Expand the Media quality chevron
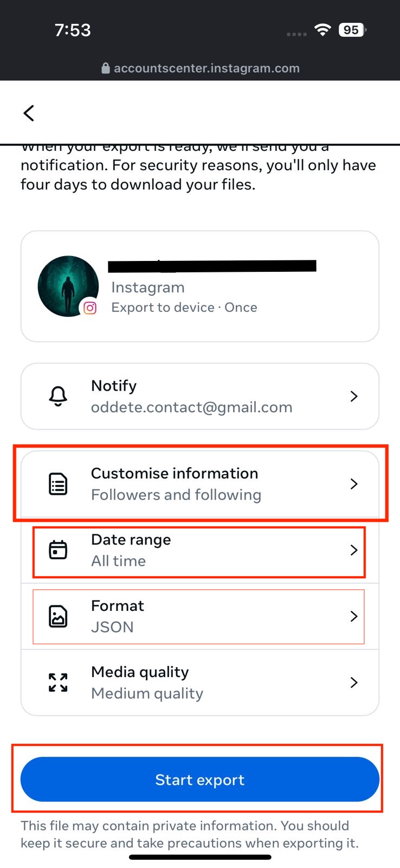Image resolution: width=400 pixels, height=868 pixels. click(x=353, y=682)
